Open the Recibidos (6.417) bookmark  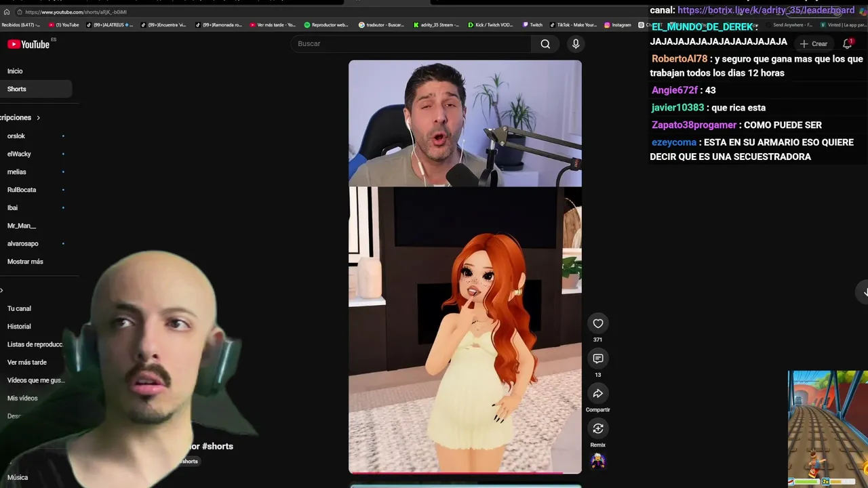(21, 25)
